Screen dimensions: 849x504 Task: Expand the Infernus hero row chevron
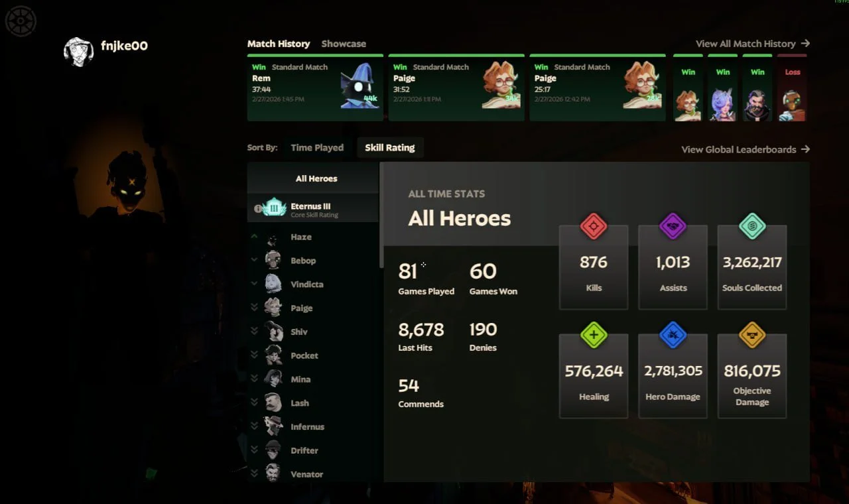point(254,426)
